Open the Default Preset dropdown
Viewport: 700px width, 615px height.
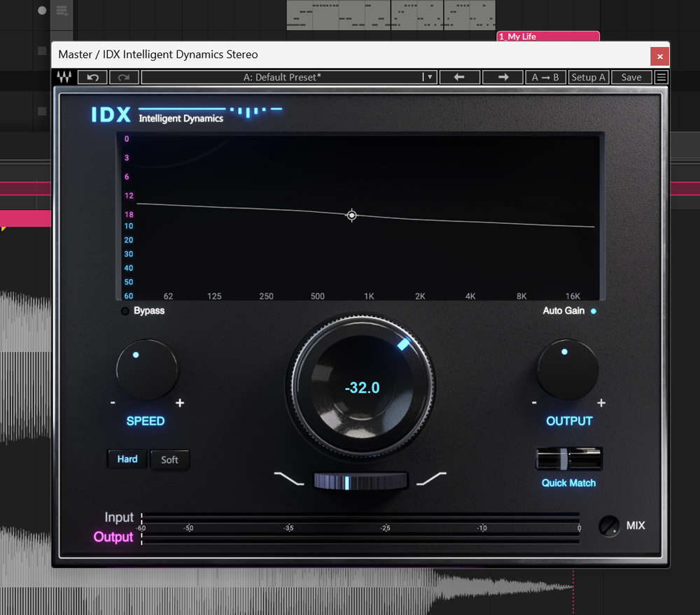289,77
